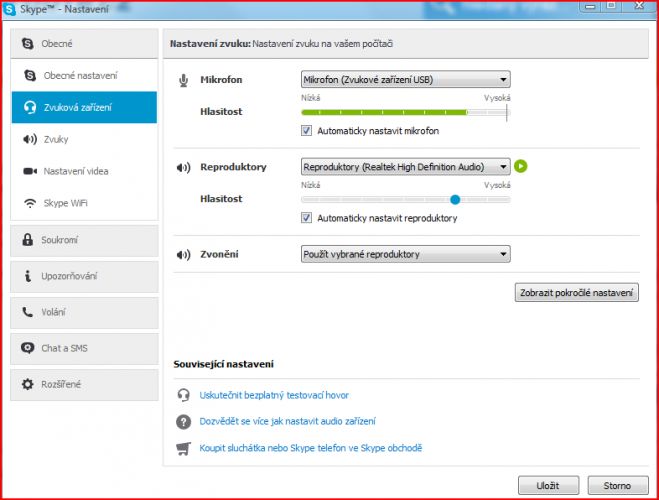
Task: Click the Skype logo in the title bar
Action: (x=10, y=9)
